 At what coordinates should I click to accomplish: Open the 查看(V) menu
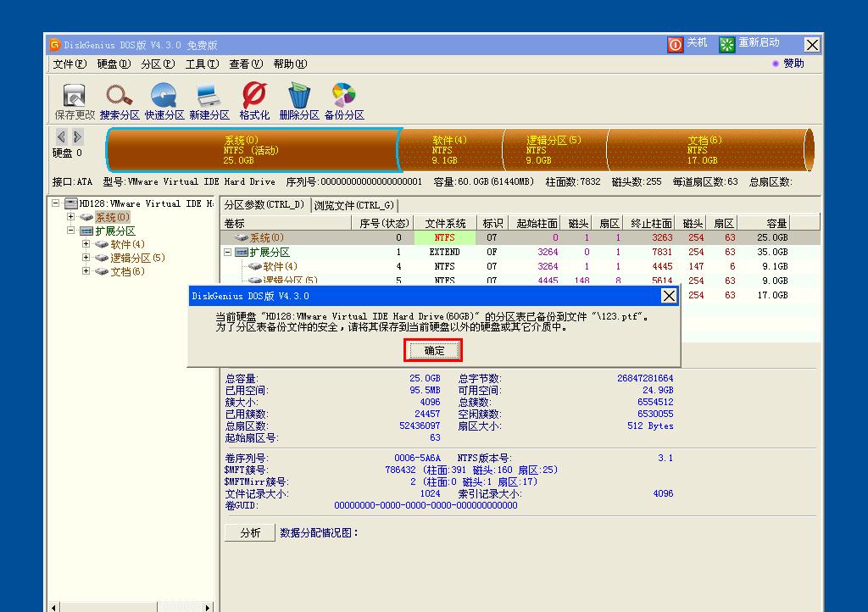[x=246, y=64]
